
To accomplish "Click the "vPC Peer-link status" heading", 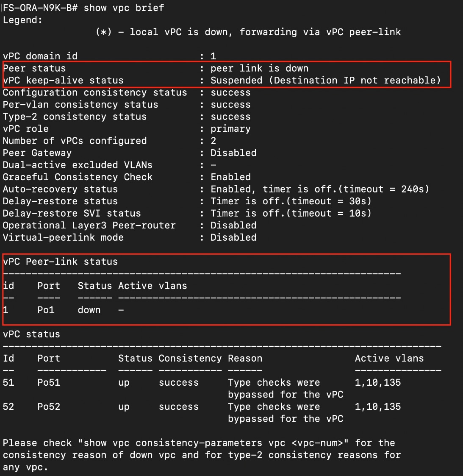I will (x=60, y=262).
